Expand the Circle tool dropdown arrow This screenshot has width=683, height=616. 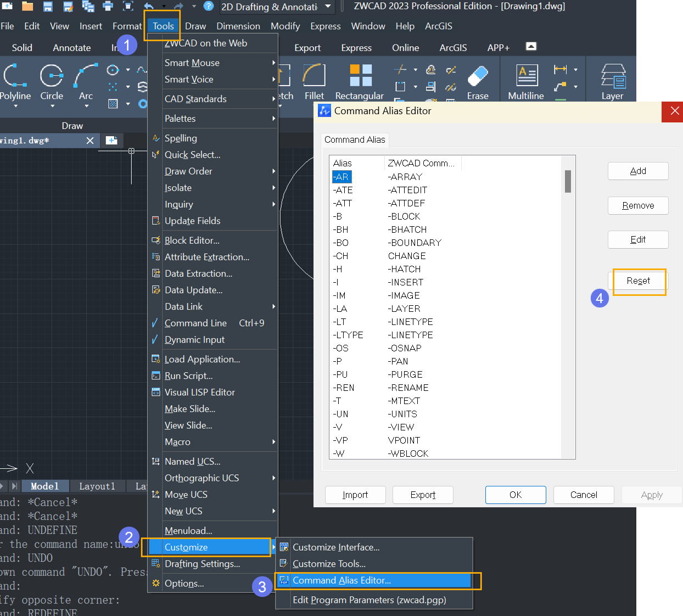(52, 106)
